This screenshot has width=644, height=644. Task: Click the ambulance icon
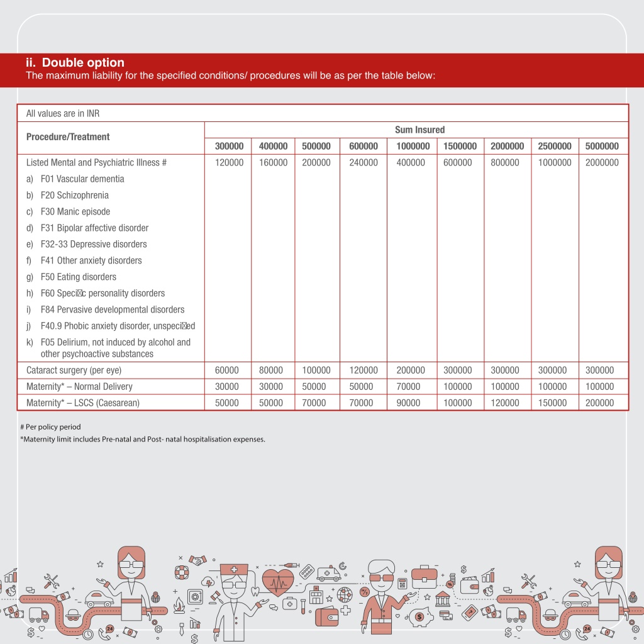pos(328,574)
